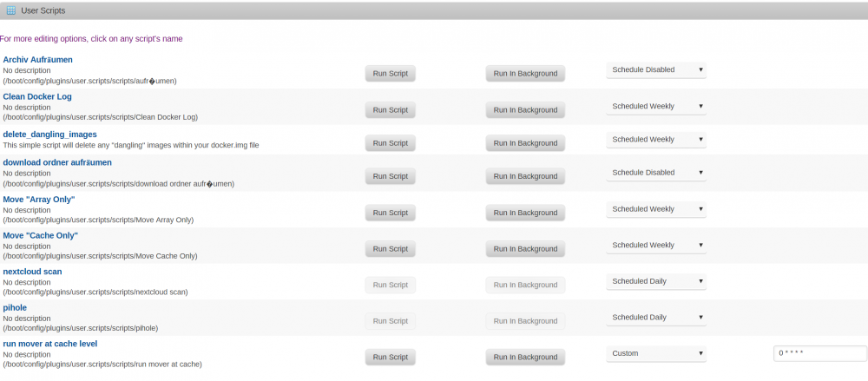
Task: Open schedule dropdown for Move "Array Only"
Action: point(656,209)
